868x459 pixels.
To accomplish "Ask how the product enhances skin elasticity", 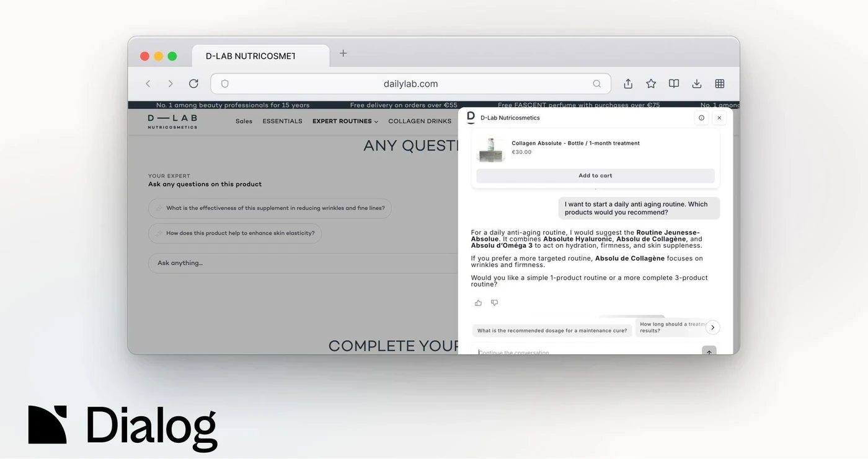I will click(235, 234).
